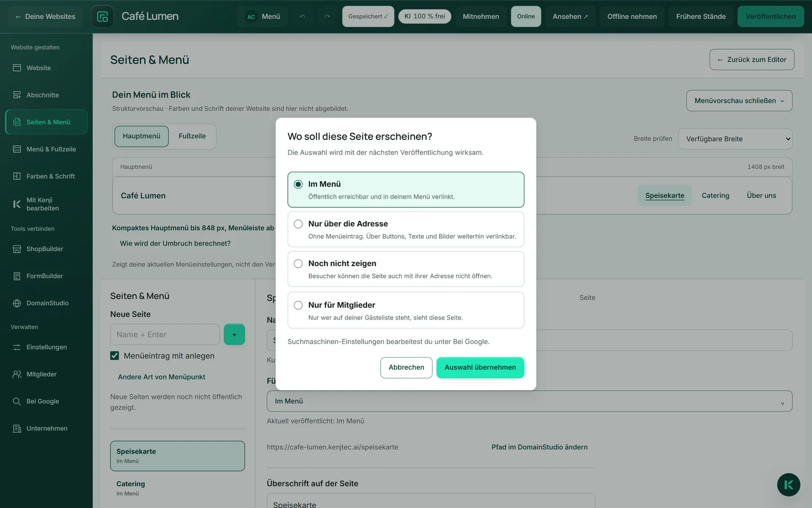Click Abbrechen in the dialog
Viewport: 812px width, 508px height.
[x=406, y=367]
